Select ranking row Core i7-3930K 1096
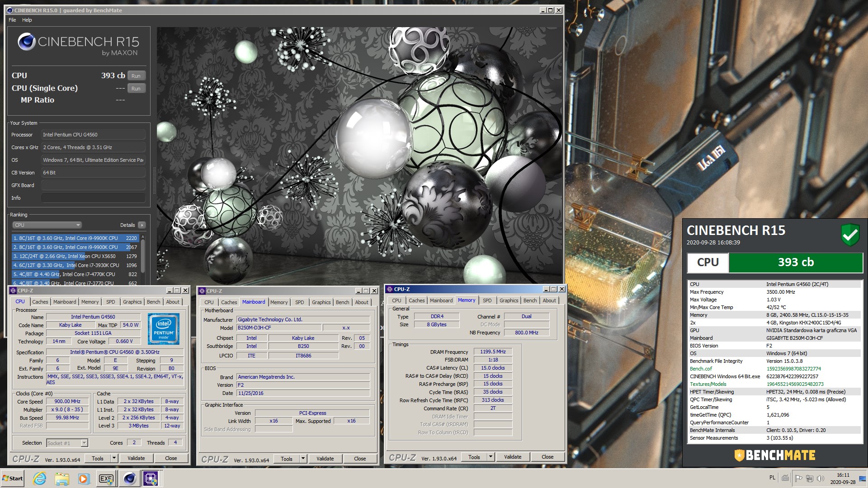The width and height of the screenshot is (868, 488). [75, 265]
